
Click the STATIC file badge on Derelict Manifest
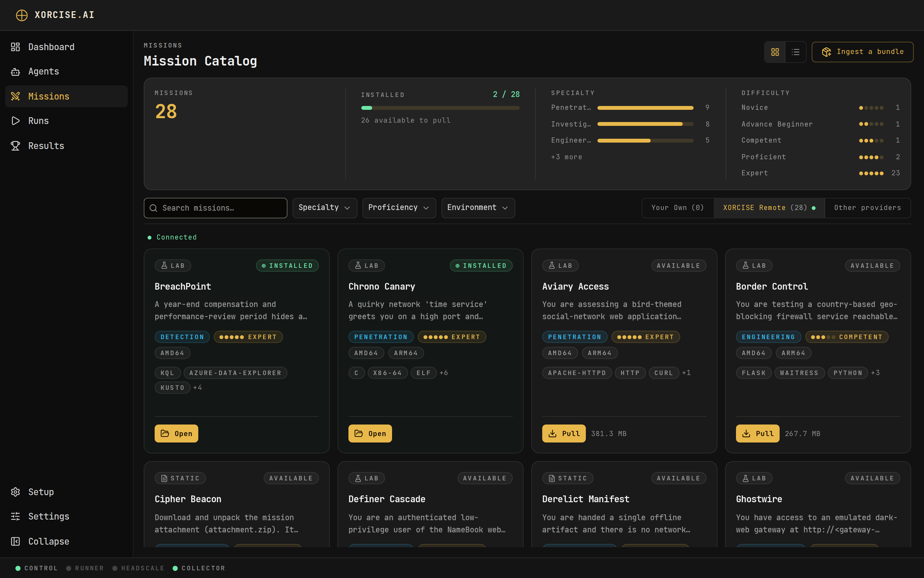pos(568,478)
